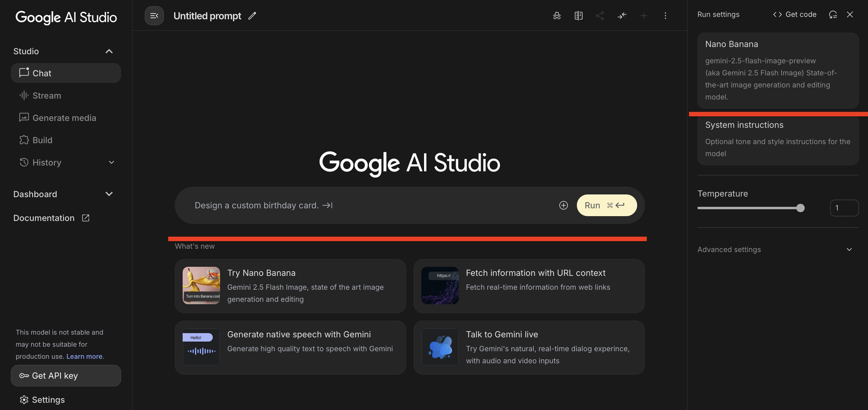Click the Try Nano Banana card thumbnail
Viewport: 868px width, 410px height.
click(201, 285)
